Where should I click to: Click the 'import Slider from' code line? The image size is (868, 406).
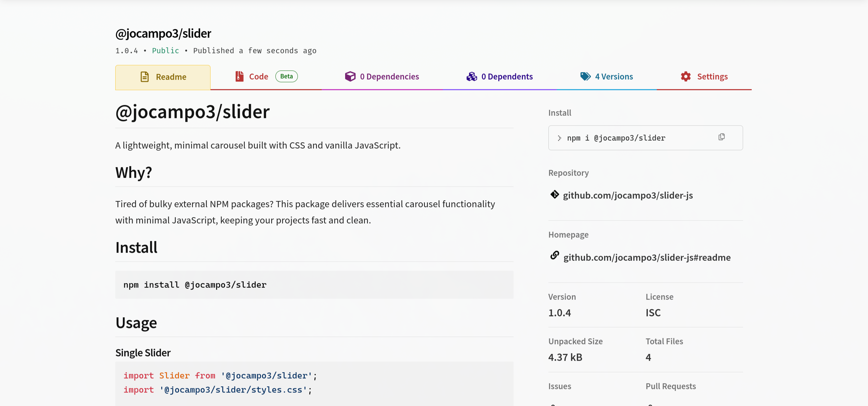click(x=220, y=376)
